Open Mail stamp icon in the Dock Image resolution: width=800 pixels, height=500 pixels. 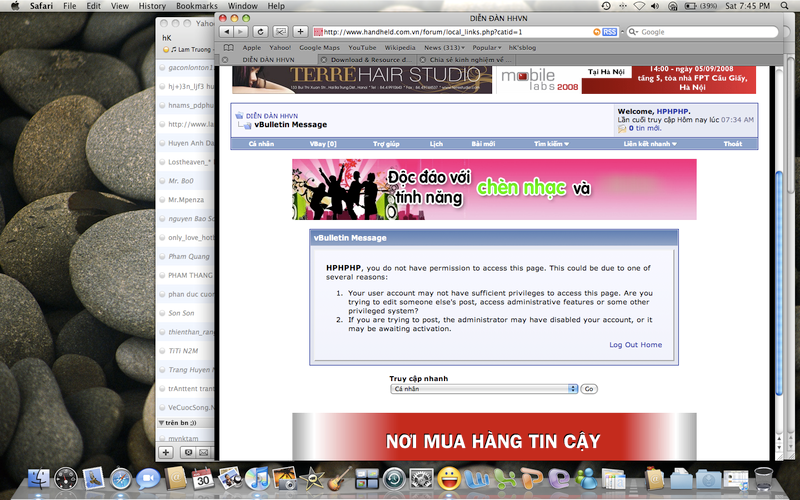coord(93,479)
